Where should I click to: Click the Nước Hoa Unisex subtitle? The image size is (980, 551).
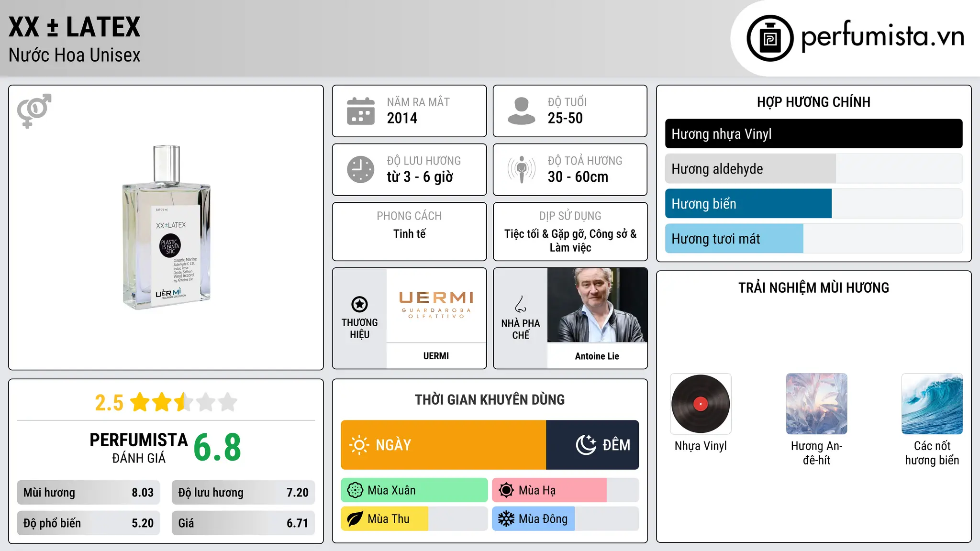click(75, 55)
